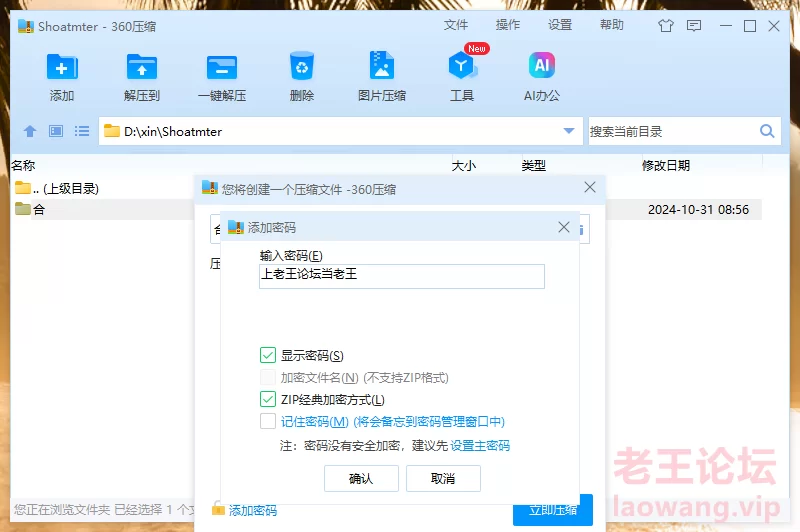Image resolution: width=800 pixels, height=532 pixels.
Task: Uncheck the 显示密码 checkbox
Action: pos(268,355)
